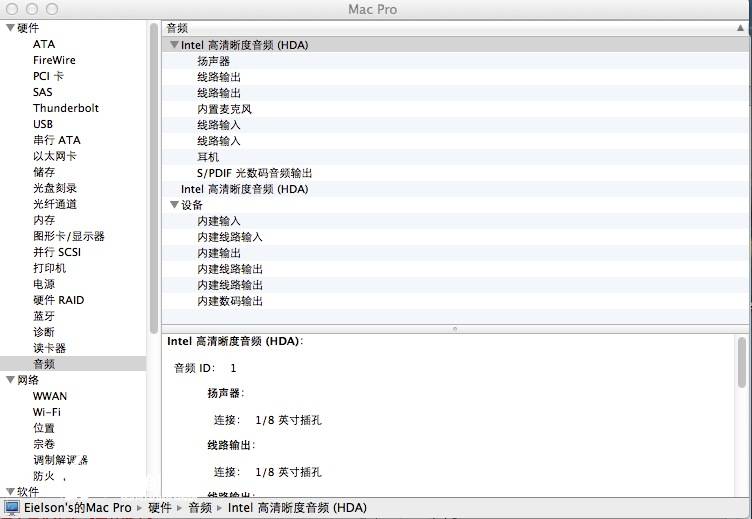This screenshot has height=519, width=752.
Task: Collapse the 设备 group triangle
Action: [175, 205]
